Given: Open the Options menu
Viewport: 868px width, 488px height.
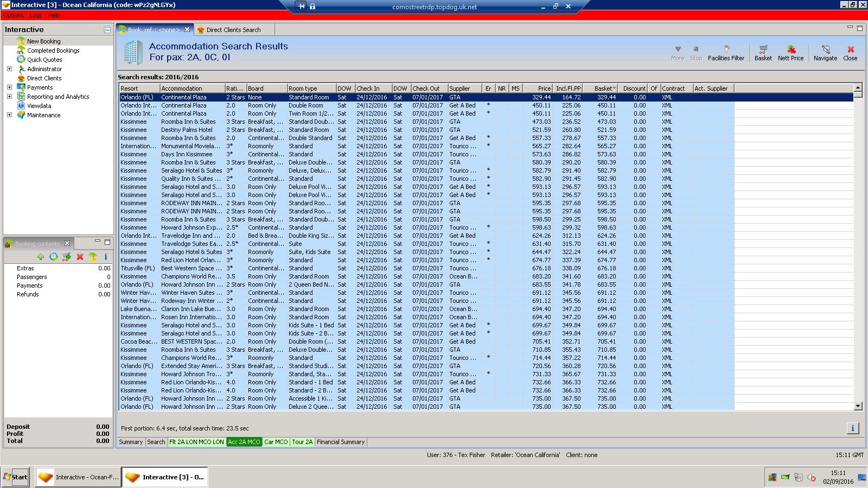Looking at the screenshot, I should coord(14,16).
